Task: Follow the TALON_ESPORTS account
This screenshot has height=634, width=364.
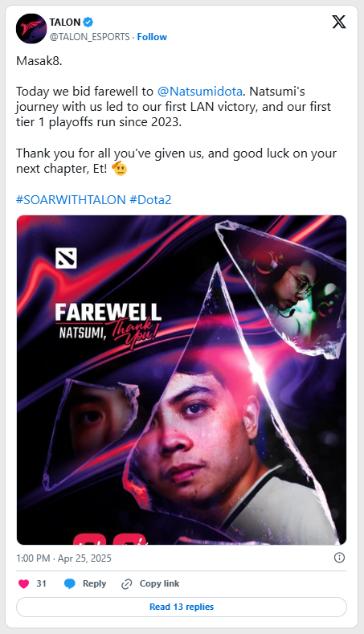Action: pos(152,37)
